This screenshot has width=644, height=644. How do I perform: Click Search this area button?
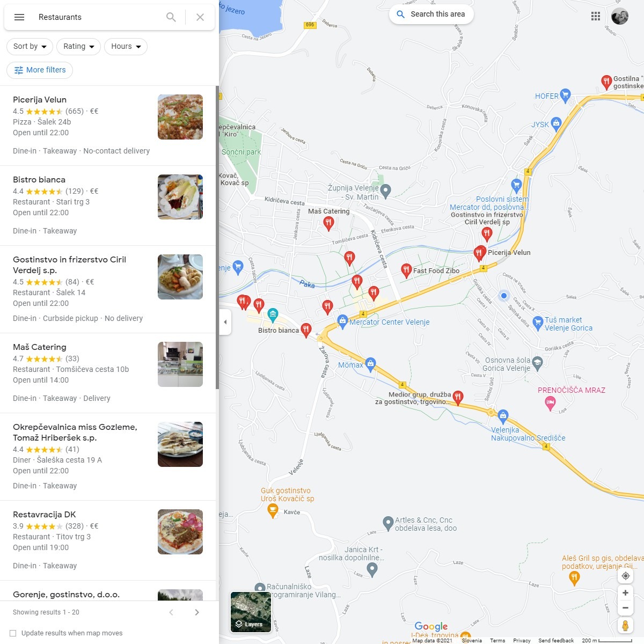click(x=431, y=14)
